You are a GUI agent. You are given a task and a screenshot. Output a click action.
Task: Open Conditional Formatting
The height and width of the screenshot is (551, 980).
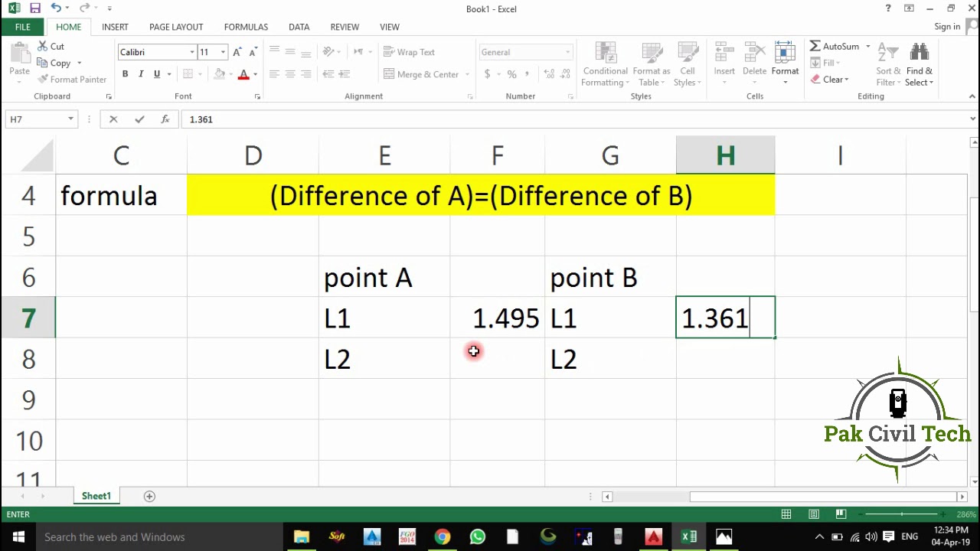pyautogui.click(x=605, y=64)
